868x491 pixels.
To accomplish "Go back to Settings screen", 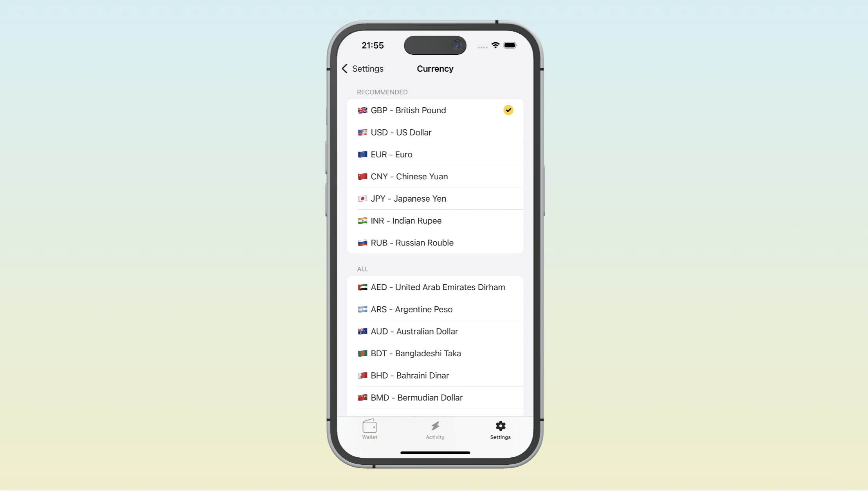I will click(362, 69).
